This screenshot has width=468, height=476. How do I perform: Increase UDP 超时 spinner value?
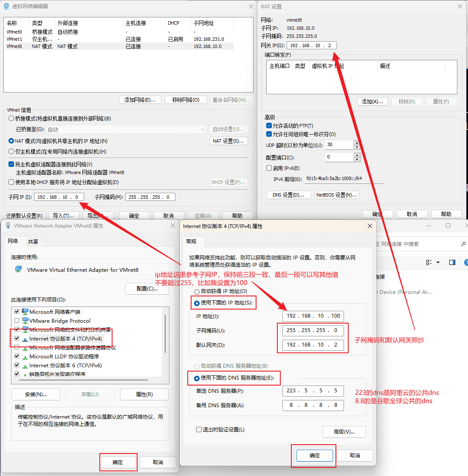click(x=357, y=143)
